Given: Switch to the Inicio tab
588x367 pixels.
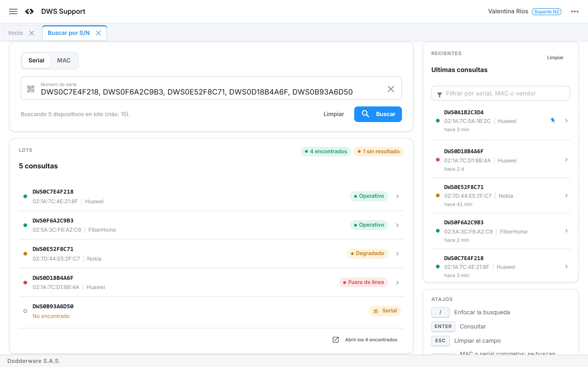Looking at the screenshot, I should (16, 33).
